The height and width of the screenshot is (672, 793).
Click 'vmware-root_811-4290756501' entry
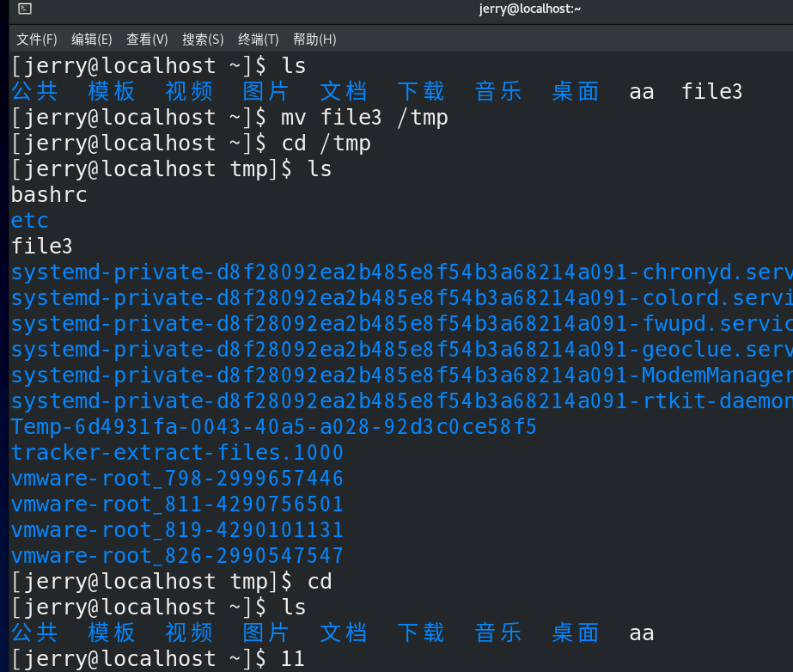(x=178, y=504)
